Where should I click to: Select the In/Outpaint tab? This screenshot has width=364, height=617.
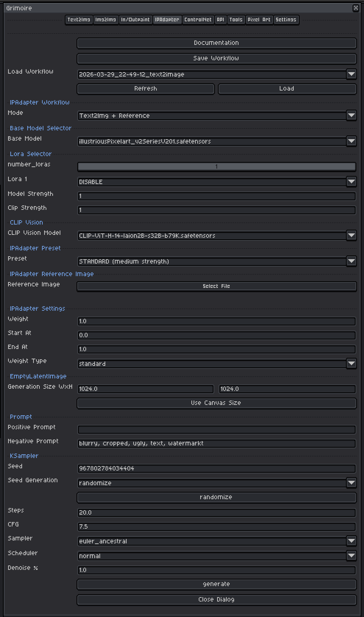tap(135, 20)
